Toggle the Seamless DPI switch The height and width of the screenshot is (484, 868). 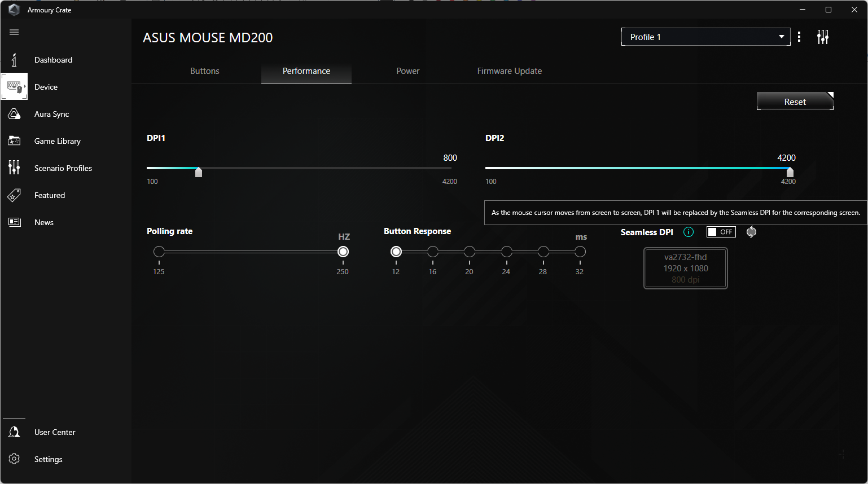coord(721,232)
